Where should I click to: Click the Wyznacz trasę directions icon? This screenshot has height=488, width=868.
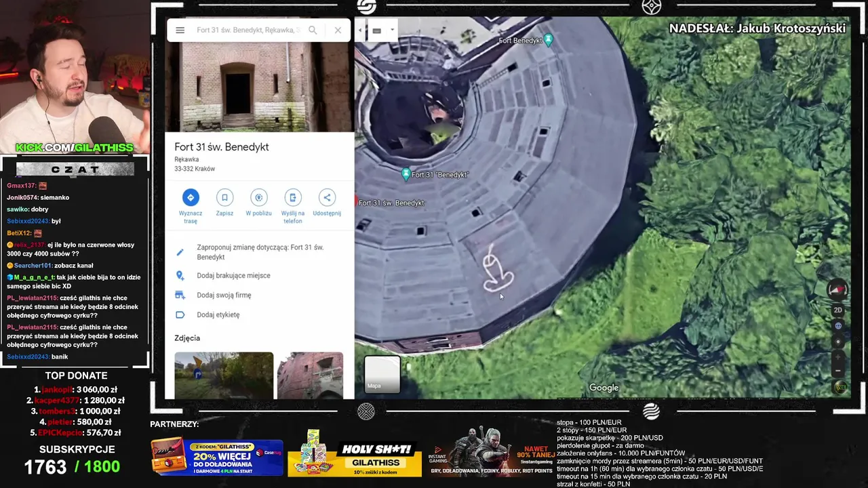click(x=191, y=197)
